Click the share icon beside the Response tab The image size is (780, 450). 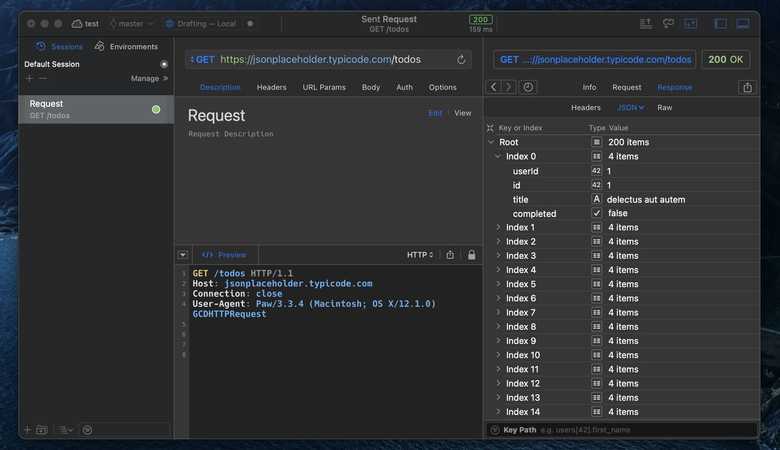click(x=747, y=88)
